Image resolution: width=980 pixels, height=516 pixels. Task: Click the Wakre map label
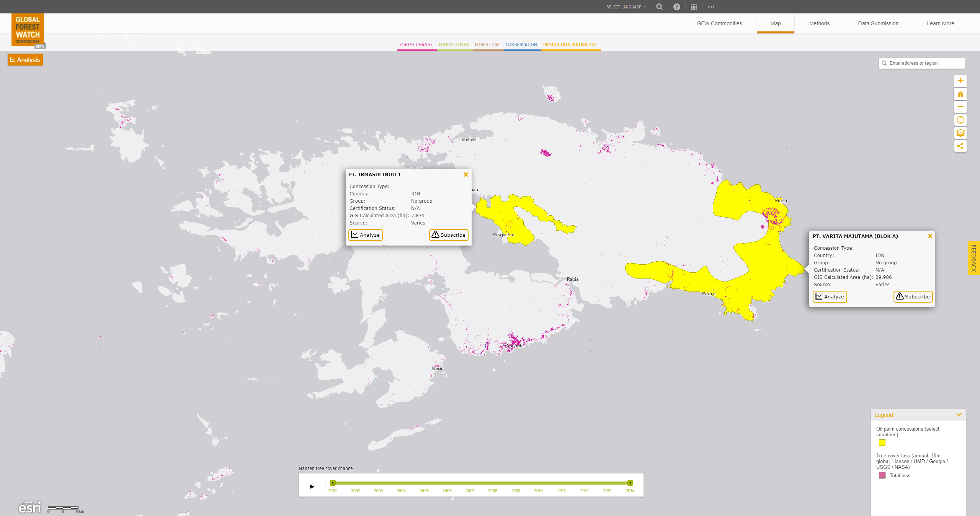point(709,294)
